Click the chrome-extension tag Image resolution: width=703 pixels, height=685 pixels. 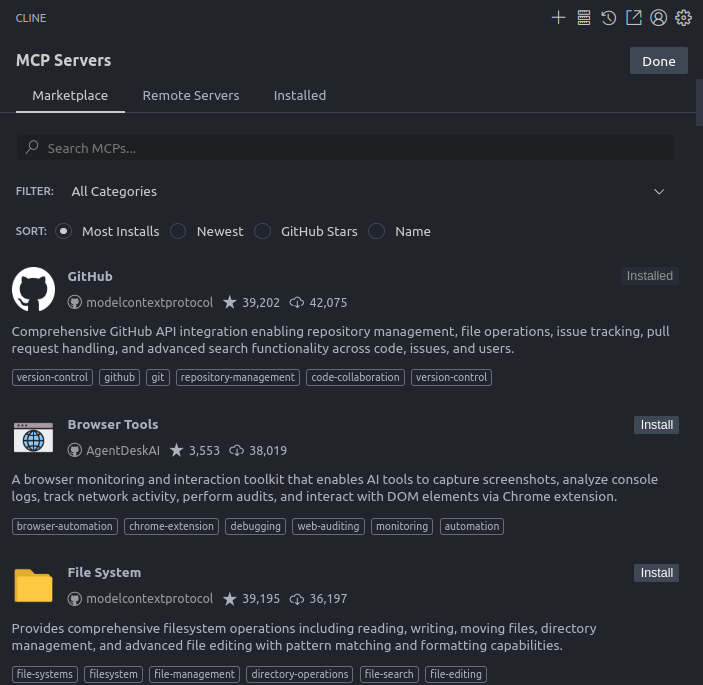click(171, 526)
